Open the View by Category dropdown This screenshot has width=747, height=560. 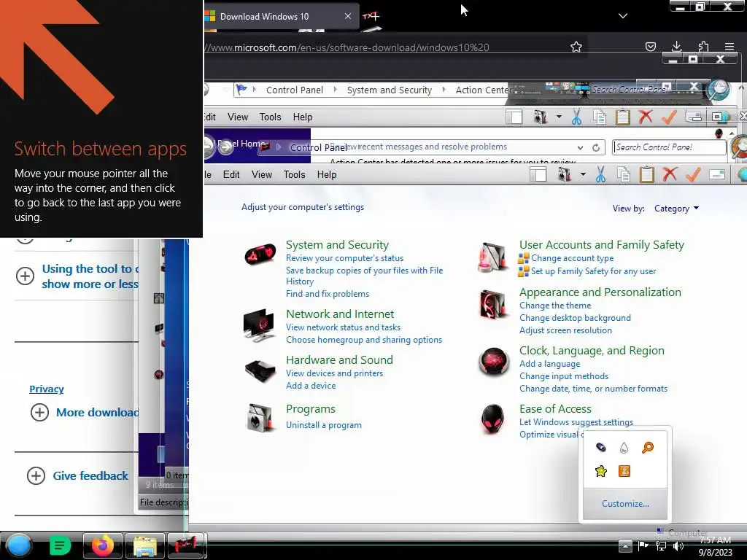(x=676, y=208)
